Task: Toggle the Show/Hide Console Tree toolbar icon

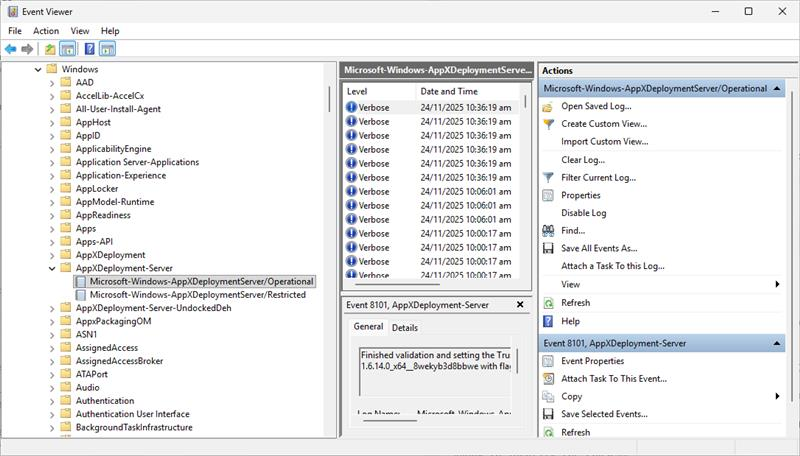Action: point(67,49)
